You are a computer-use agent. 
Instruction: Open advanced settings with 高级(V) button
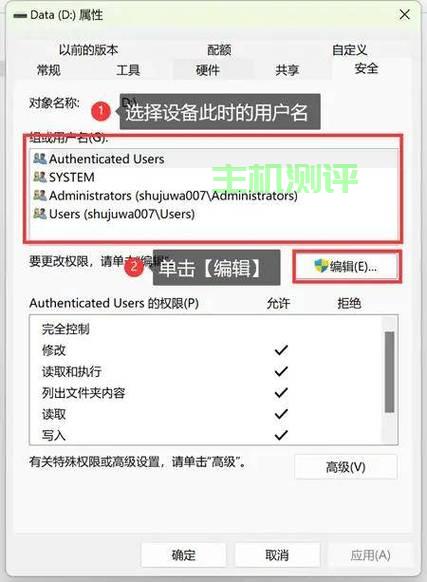pos(346,467)
